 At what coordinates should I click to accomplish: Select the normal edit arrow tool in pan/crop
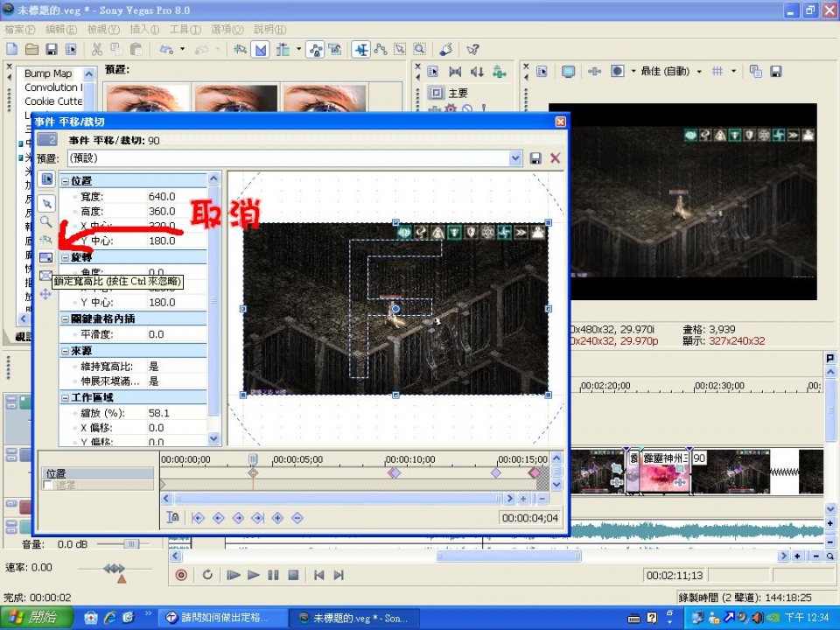pyautogui.click(x=46, y=203)
